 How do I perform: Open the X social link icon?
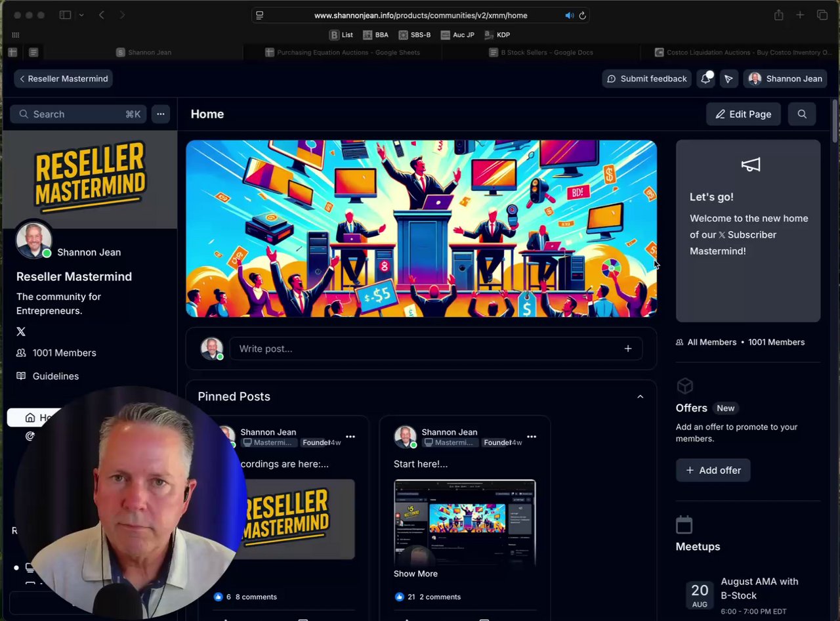[21, 332]
